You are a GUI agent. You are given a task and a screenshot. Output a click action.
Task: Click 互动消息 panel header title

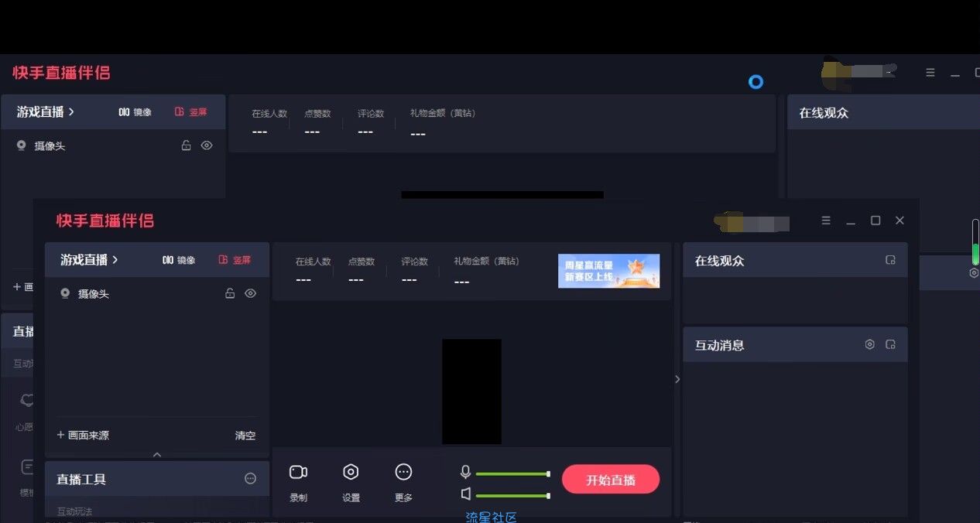(719, 345)
